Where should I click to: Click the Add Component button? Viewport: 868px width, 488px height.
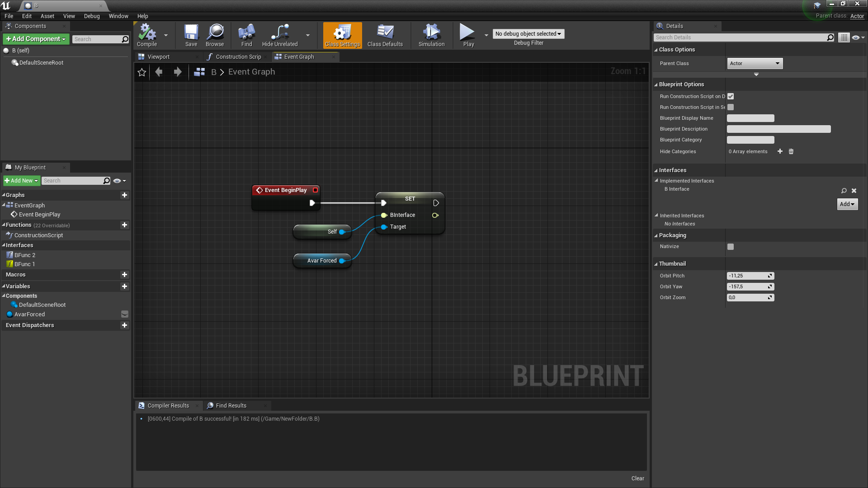pyautogui.click(x=36, y=39)
